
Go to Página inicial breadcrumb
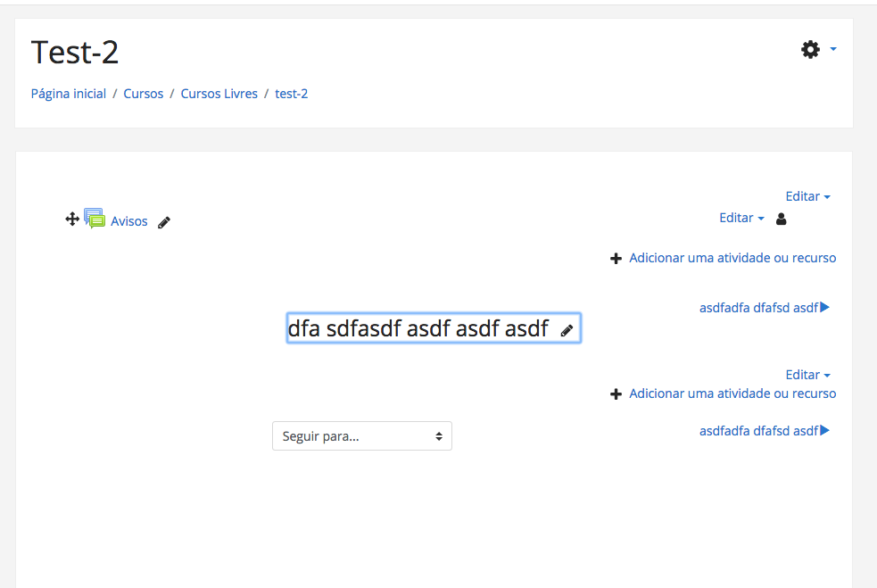68,94
